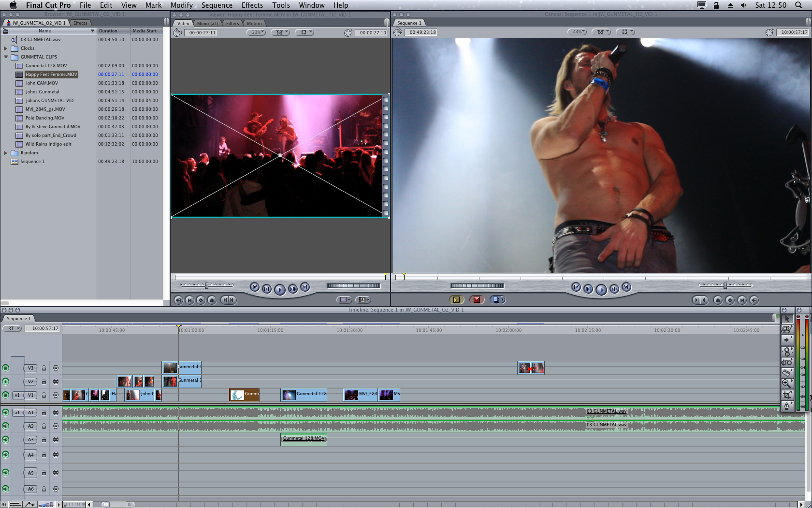Open the Effects tab in Browser
The width and height of the screenshot is (812, 508).
coord(80,23)
